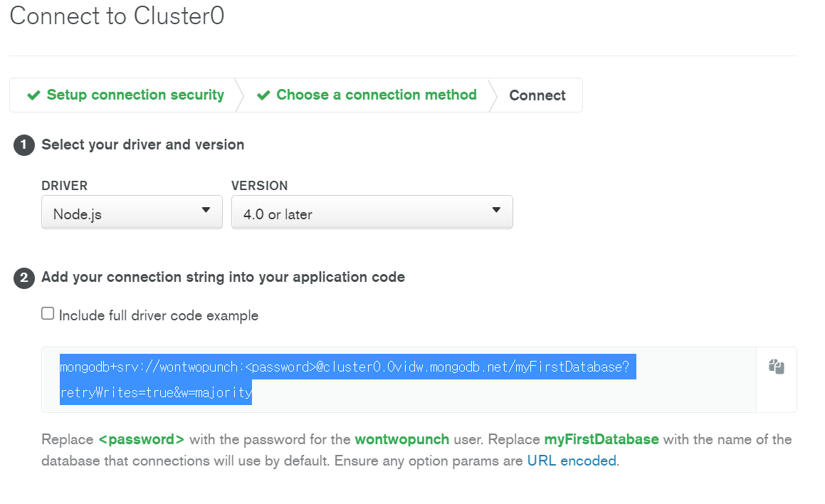This screenshot has height=504, width=825.
Task: Enable Include full driver code example checkbox
Action: [x=48, y=313]
